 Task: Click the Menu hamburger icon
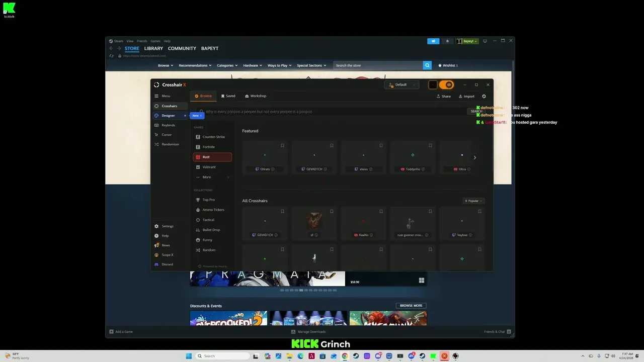[156, 96]
